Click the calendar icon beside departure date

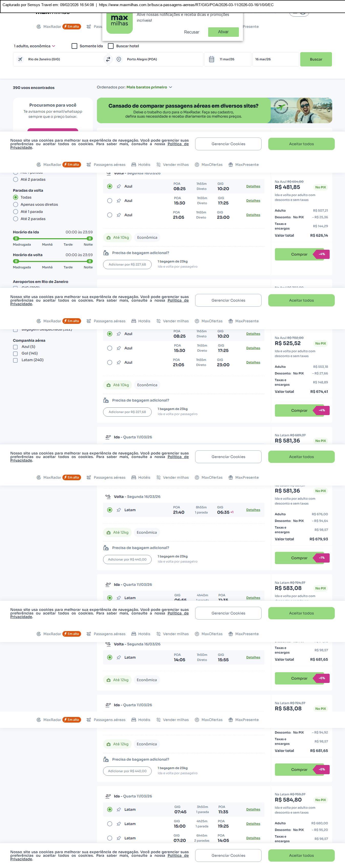[212, 59]
